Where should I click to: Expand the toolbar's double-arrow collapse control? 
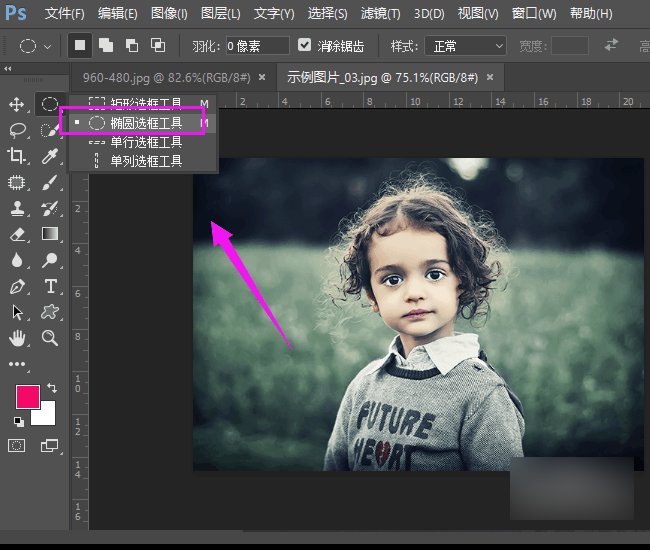[8, 69]
